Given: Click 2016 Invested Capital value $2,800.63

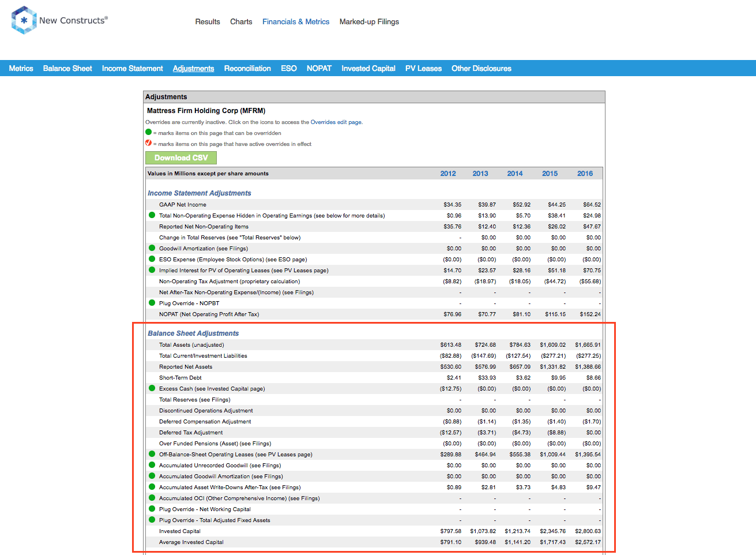Looking at the screenshot, I should [x=588, y=531].
